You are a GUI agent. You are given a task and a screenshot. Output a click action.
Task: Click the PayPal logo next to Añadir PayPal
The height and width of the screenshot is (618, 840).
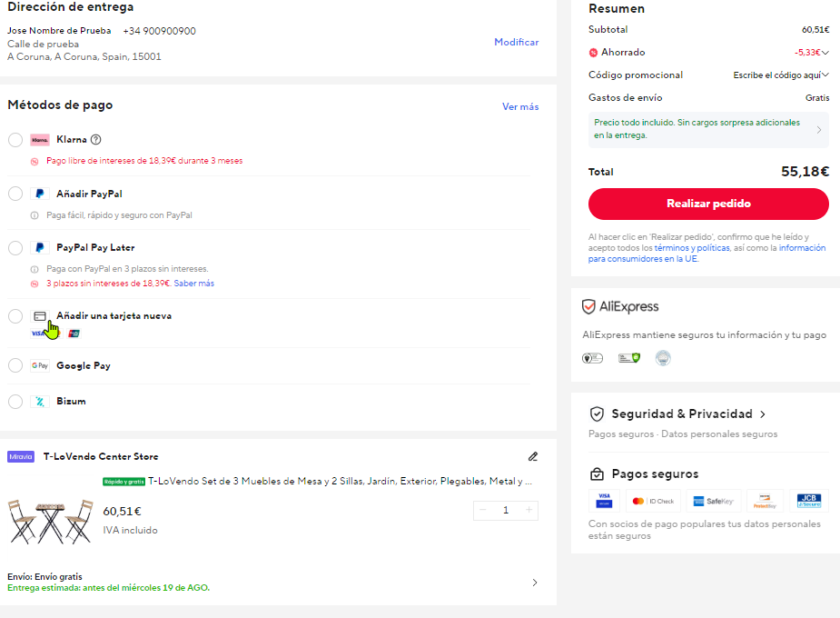(x=40, y=194)
